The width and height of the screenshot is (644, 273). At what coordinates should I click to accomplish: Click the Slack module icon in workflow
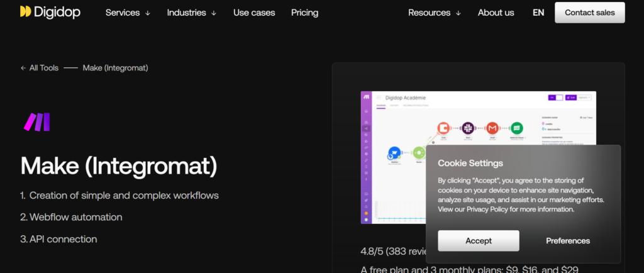point(467,128)
